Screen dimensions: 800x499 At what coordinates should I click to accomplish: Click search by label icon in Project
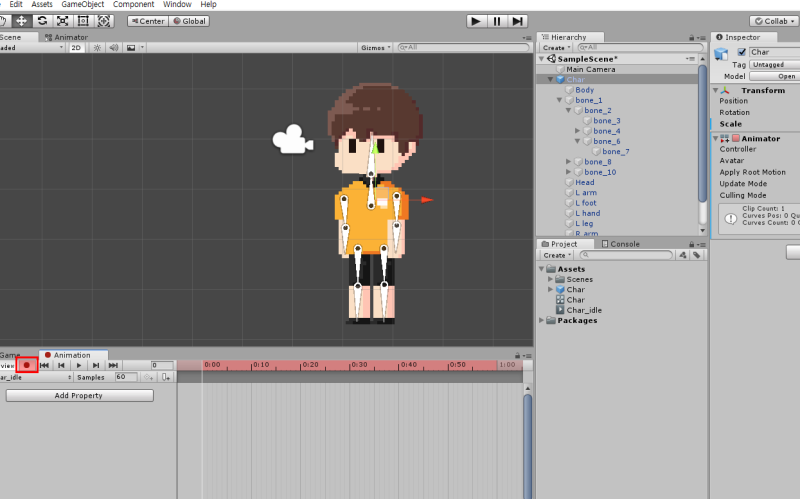[x=696, y=255]
